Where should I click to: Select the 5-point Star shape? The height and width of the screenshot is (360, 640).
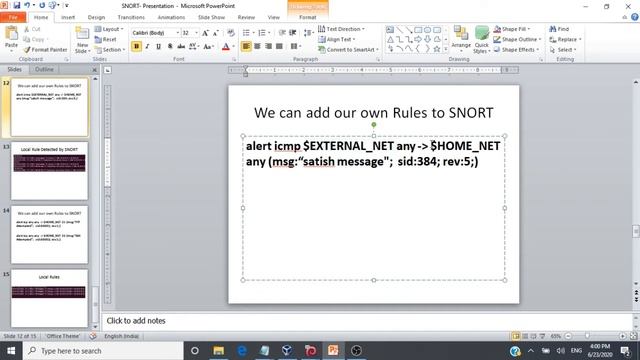coord(437,49)
